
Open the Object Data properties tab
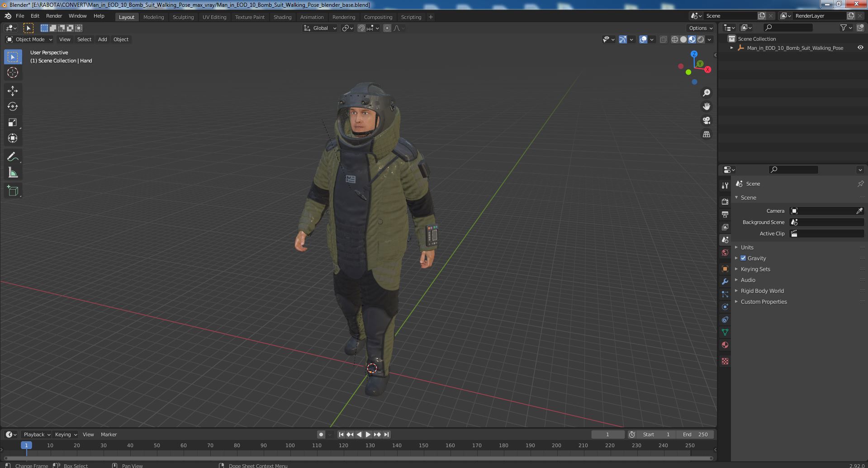tap(725, 332)
